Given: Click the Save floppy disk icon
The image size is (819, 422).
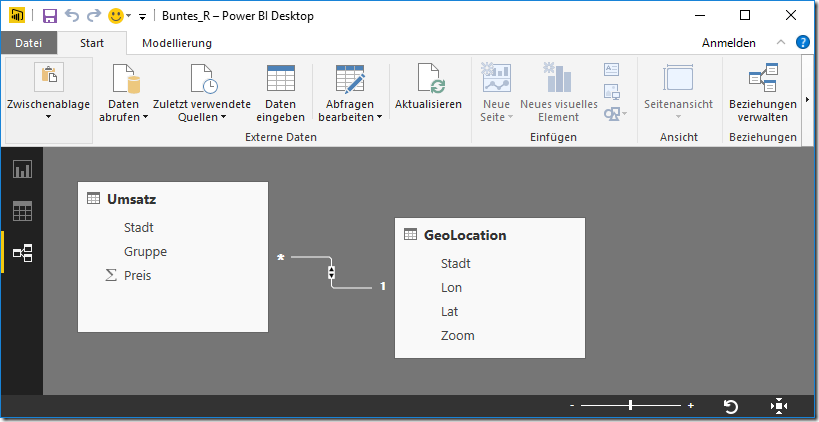Looking at the screenshot, I should (x=50, y=16).
